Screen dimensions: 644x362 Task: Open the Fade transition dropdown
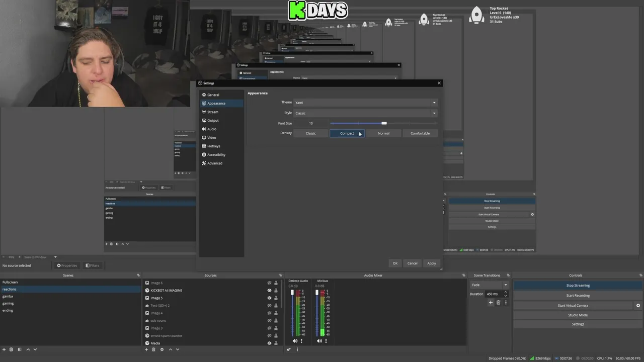[x=489, y=285]
